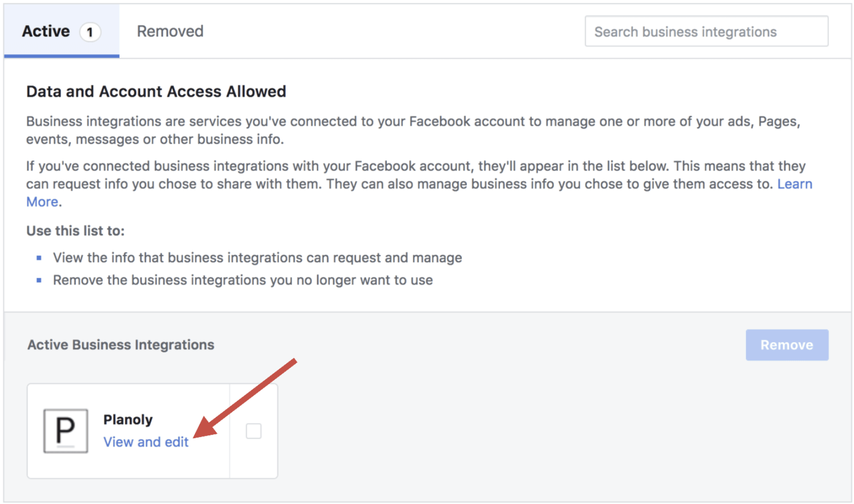
Task: Click the 'Business integrations are services' paragraph
Action: (x=413, y=130)
